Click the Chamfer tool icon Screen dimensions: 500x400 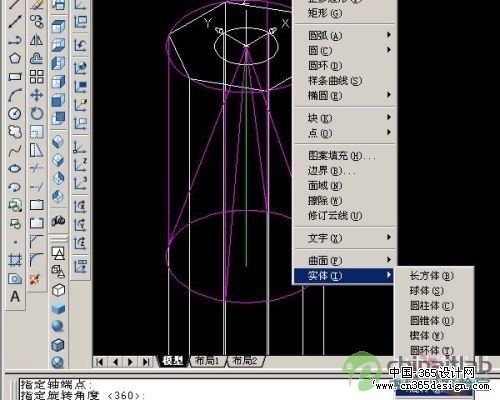pyautogui.click(x=36, y=241)
